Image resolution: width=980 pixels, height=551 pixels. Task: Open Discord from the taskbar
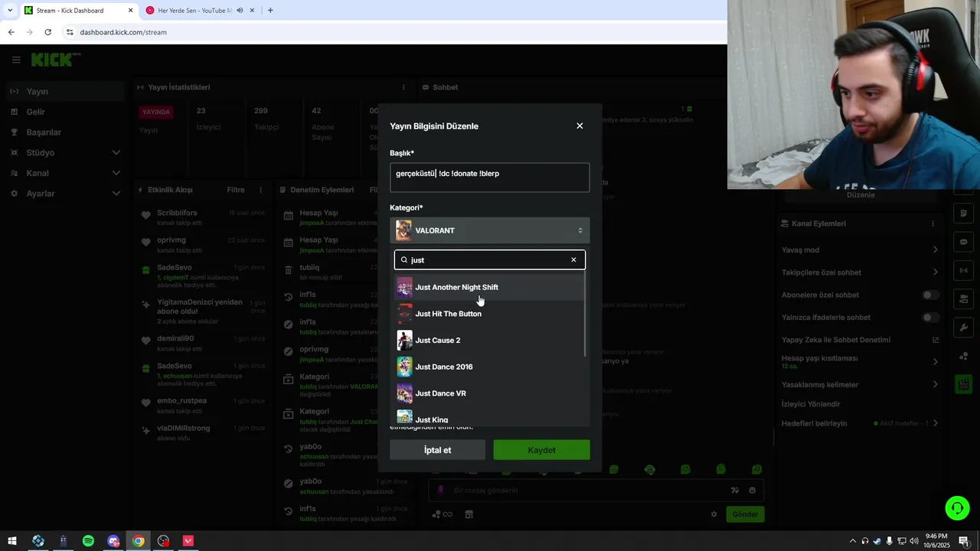coord(113,541)
